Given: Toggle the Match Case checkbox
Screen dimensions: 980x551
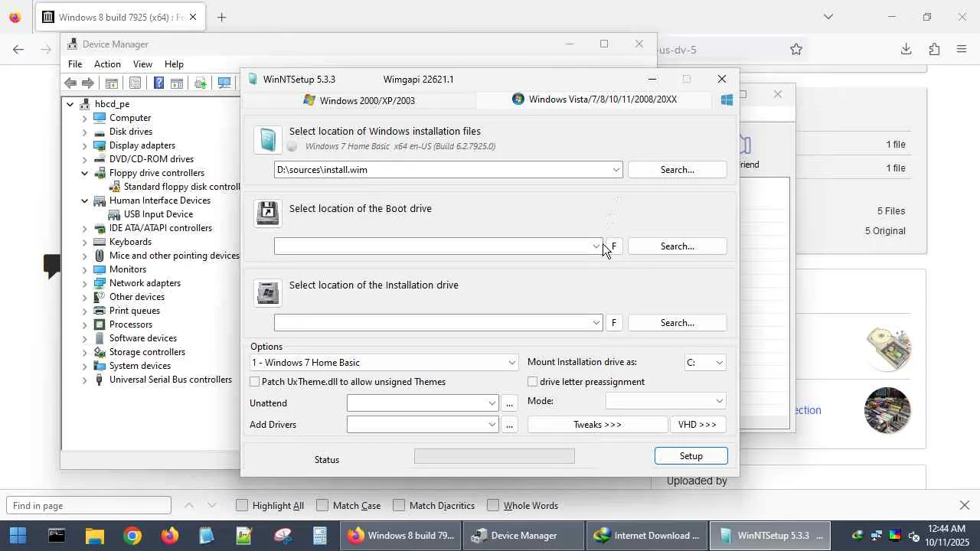Looking at the screenshot, I should click(322, 505).
